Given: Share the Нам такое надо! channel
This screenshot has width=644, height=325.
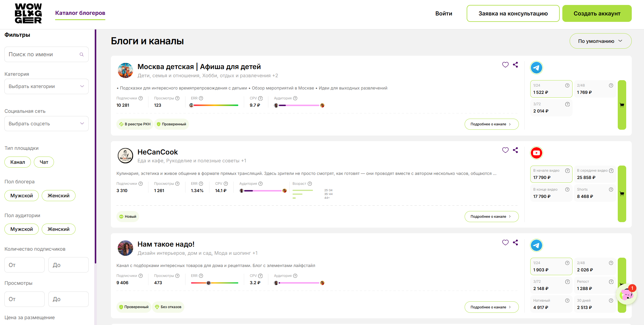Looking at the screenshot, I should (x=515, y=243).
